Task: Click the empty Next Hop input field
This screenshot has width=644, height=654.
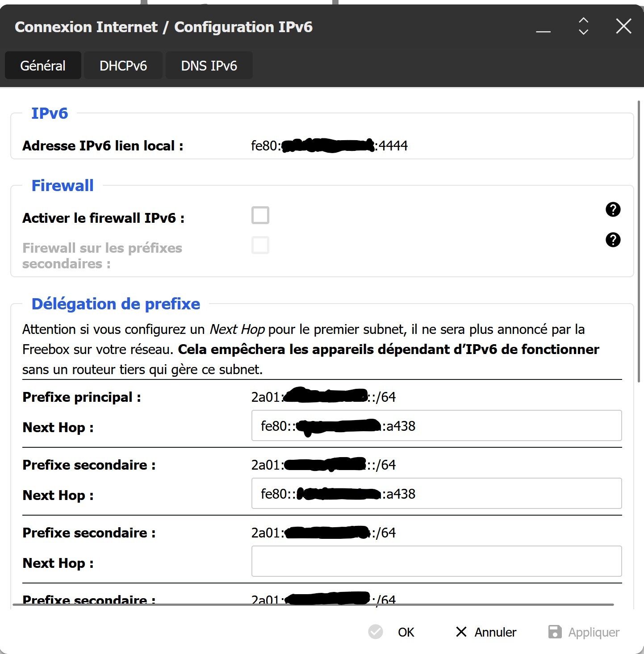Action: tap(436, 562)
